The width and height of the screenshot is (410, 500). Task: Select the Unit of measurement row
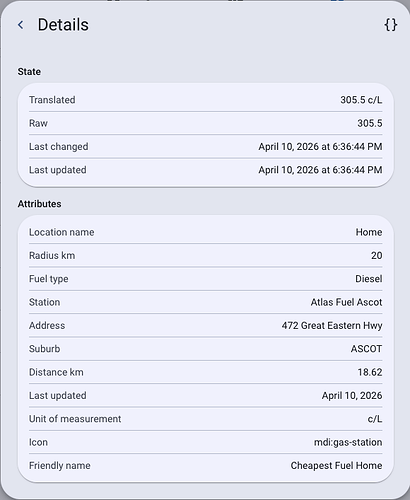(205, 419)
